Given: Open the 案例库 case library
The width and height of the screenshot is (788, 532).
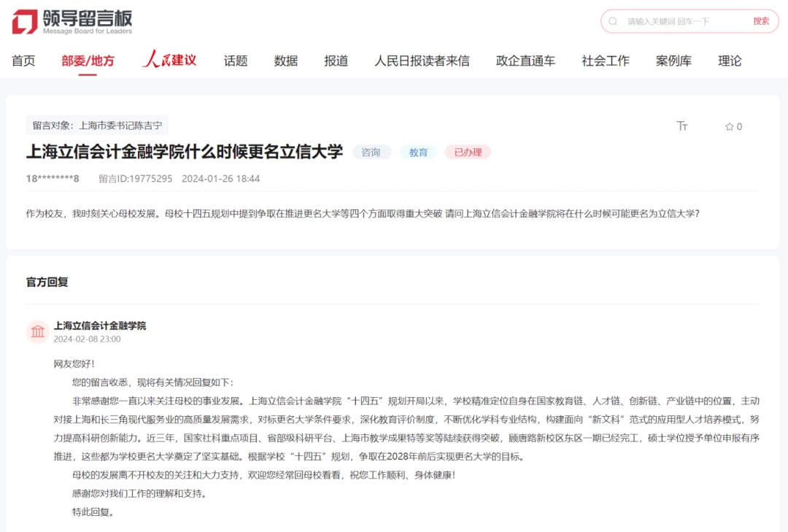Looking at the screenshot, I should [673, 61].
